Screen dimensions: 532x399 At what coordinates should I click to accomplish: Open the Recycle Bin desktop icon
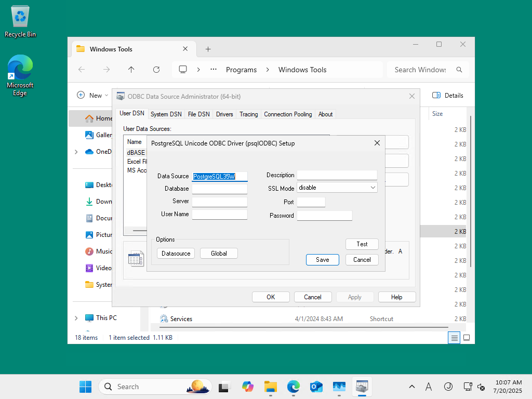point(20,21)
